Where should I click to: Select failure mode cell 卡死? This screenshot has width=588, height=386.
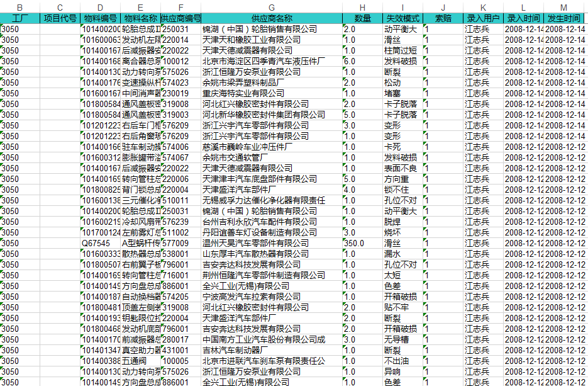click(402, 147)
